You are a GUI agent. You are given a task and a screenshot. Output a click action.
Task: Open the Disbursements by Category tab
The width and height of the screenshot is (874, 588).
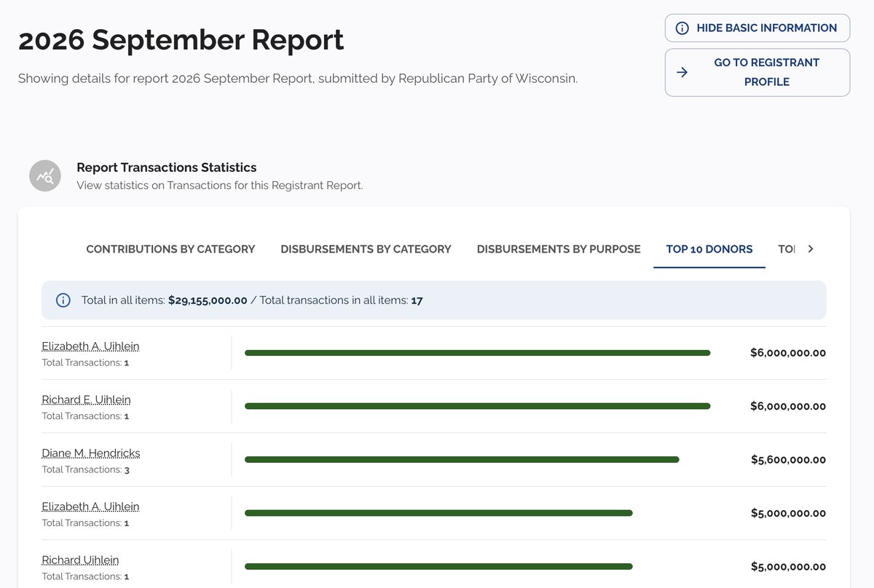pos(366,249)
